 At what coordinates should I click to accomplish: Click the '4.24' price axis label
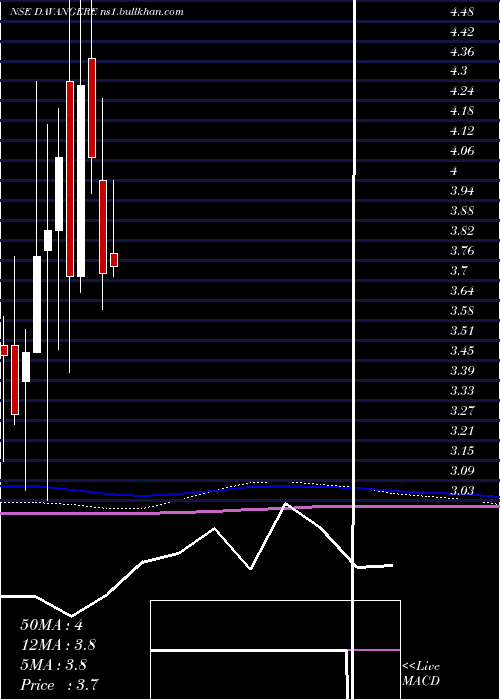pyautogui.click(x=462, y=91)
